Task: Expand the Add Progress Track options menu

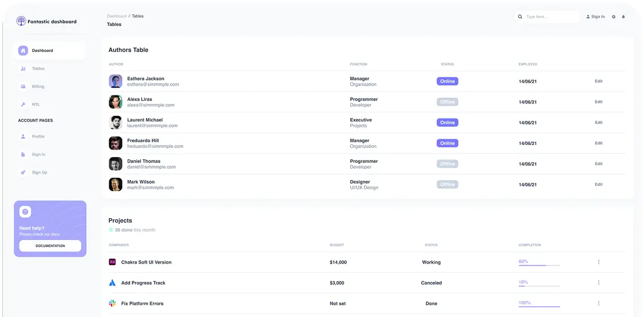Action: 599,283
